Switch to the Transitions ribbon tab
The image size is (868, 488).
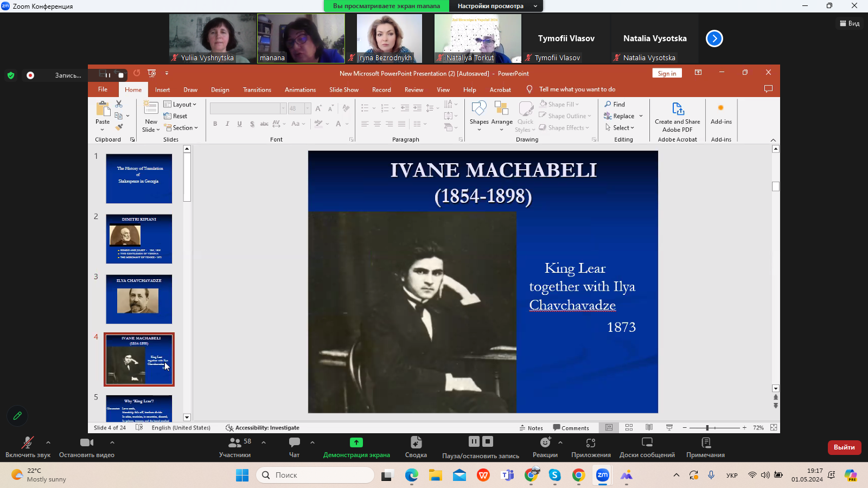coord(257,90)
